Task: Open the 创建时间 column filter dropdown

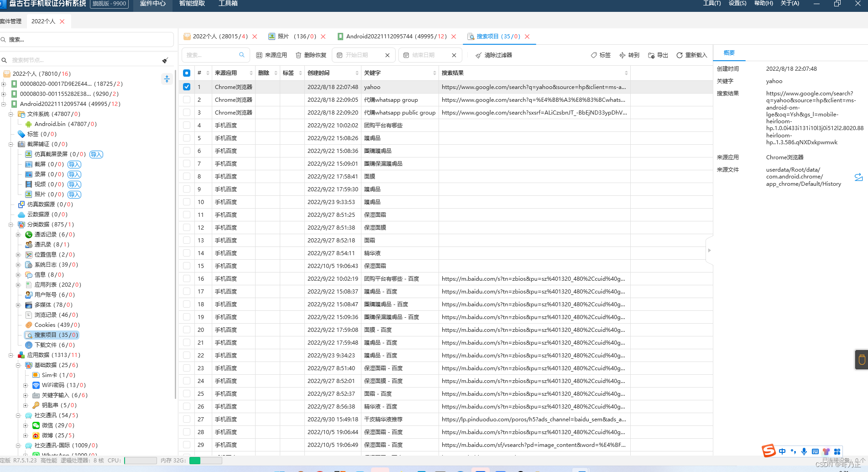Action: [357, 73]
